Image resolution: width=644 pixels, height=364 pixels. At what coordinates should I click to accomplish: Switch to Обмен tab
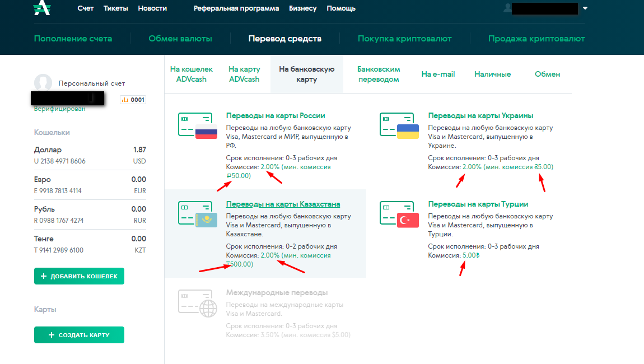pyautogui.click(x=548, y=74)
